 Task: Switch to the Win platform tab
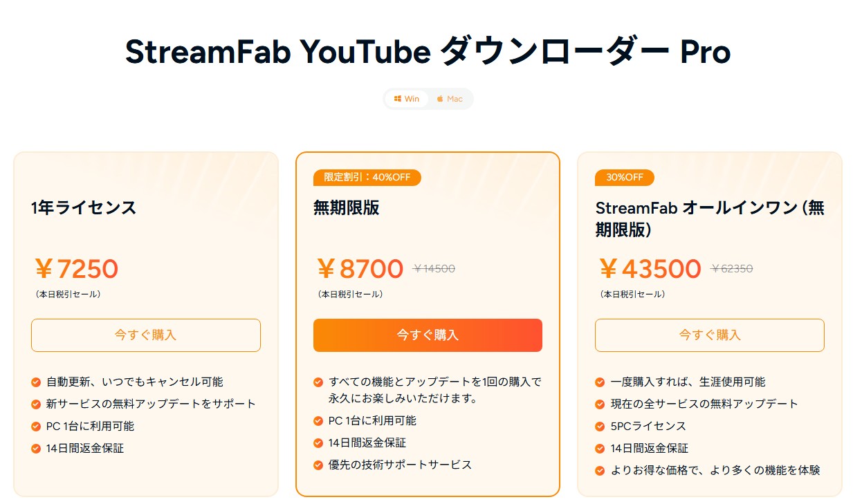tap(407, 99)
